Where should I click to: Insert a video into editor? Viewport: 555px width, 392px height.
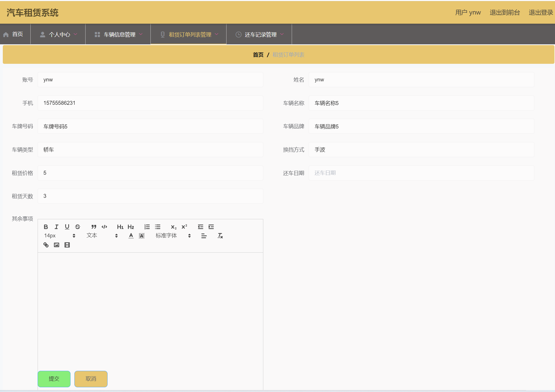pyautogui.click(x=67, y=245)
